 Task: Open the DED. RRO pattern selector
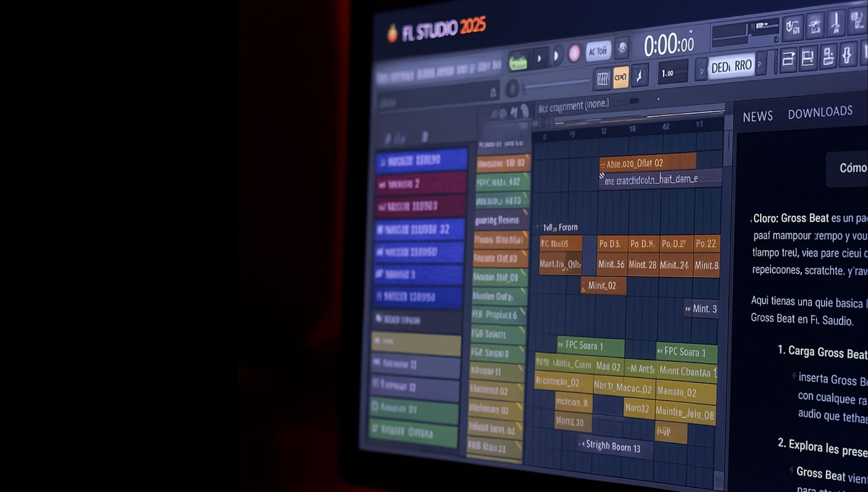[731, 67]
